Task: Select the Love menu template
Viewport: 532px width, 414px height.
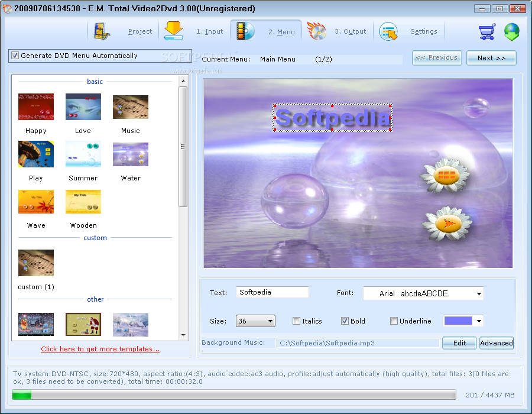Action: click(x=83, y=106)
